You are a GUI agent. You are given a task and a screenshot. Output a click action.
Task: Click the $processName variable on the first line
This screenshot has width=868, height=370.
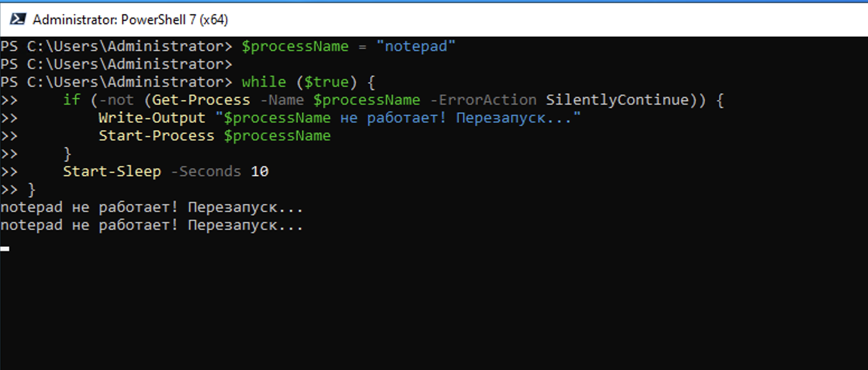coord(295,46)
